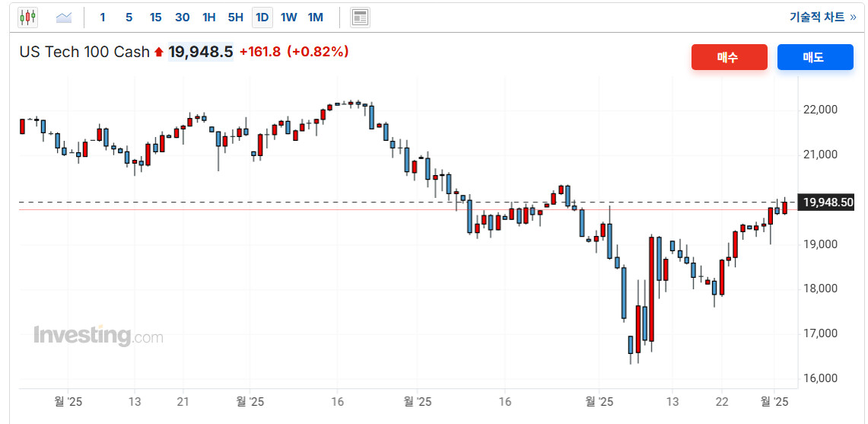Switch to the area chart icon

coord(64,17)
